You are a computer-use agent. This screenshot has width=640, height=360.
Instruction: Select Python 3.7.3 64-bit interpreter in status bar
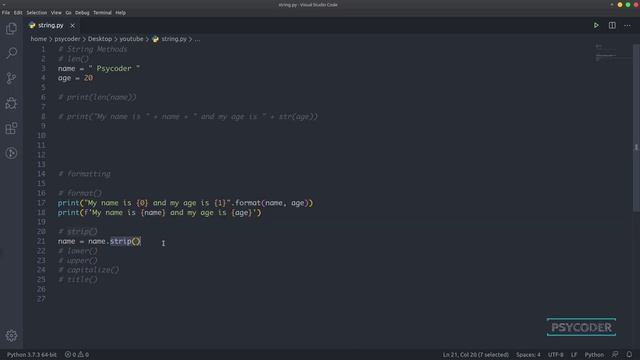pos(31,355)
